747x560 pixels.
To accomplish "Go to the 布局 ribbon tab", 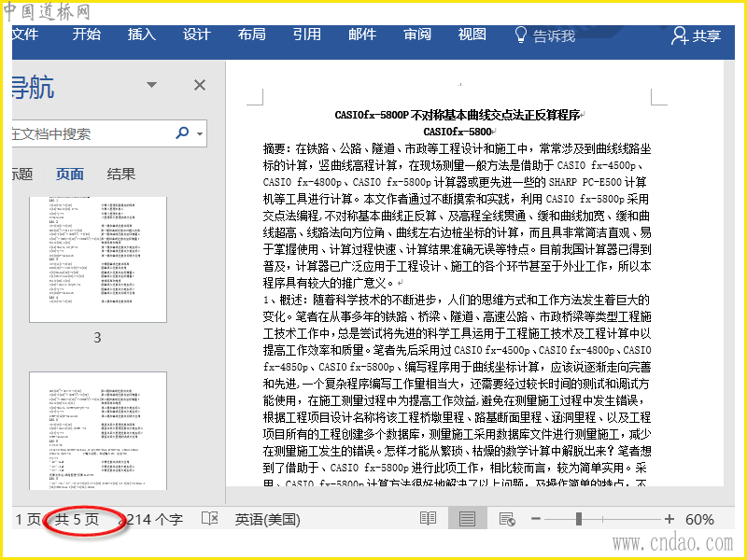I will pyautogui.click(x=251, y=35).
